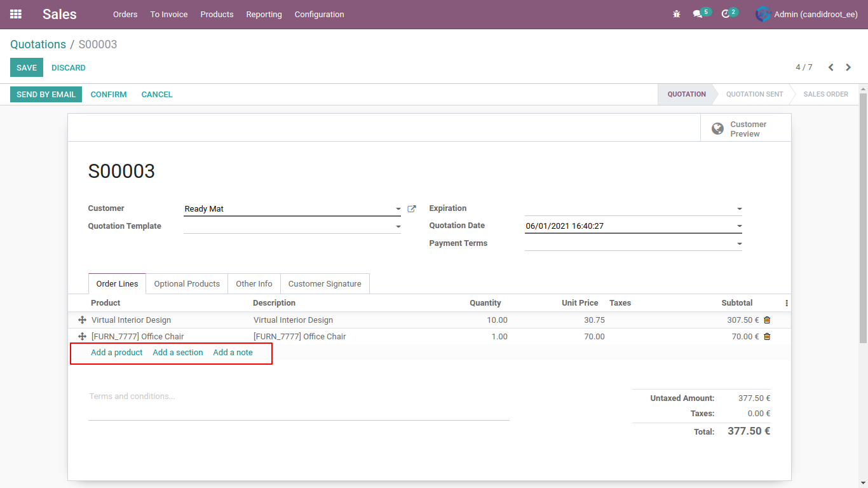The height and width of the screenshot is (488, 868).
Task: Open the Quotation Date picker arrow
Action: point(740,226)
